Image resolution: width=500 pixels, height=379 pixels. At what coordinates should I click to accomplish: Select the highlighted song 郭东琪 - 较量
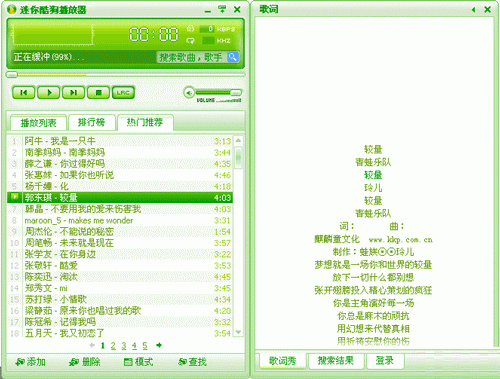[120, 198]
